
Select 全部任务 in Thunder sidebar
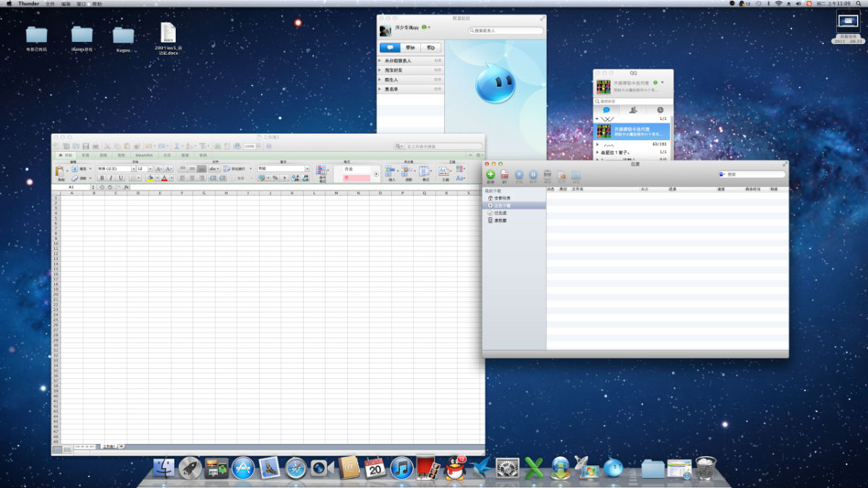coord(502,197)
